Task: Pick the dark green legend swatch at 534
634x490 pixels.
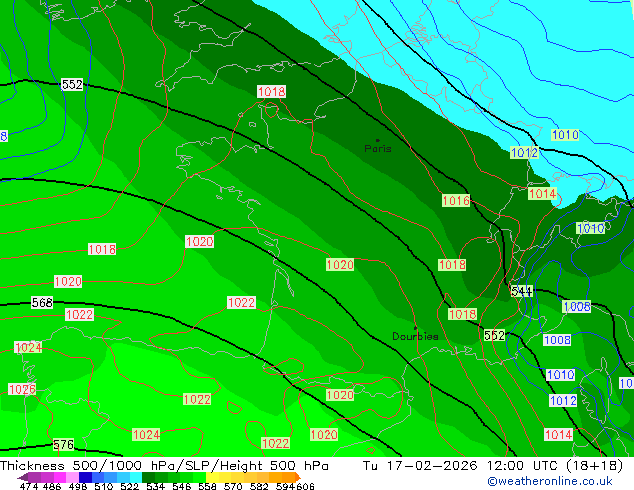Action: 148,477
